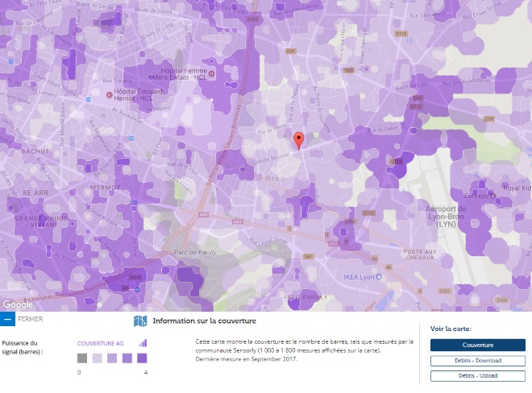Screen dimensions: 532x393
Task: Click the Google logo on the map
Action: click(x=18, y=304)
